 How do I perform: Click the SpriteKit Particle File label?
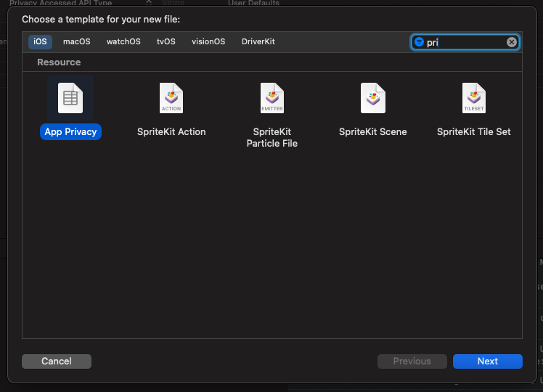[271, 137]
